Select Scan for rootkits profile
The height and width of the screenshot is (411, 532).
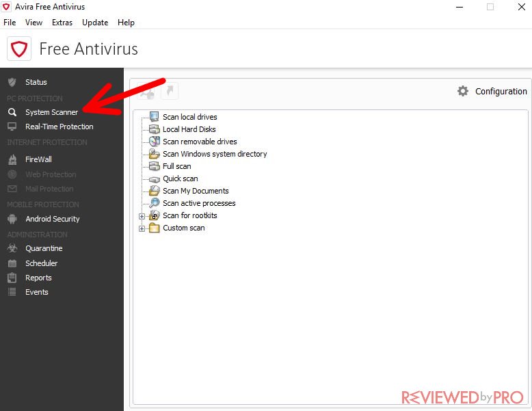point(189,215)
